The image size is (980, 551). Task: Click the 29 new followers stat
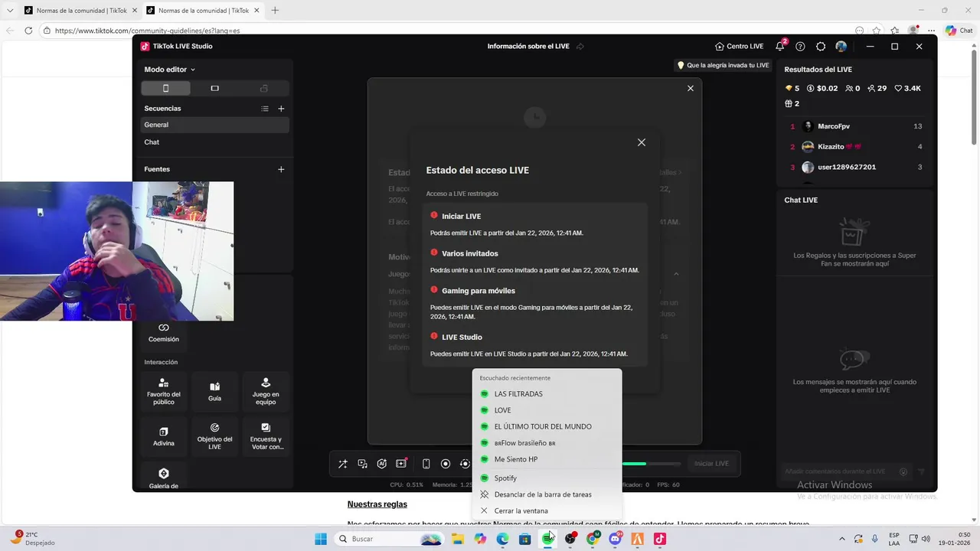tap(877, 89)
